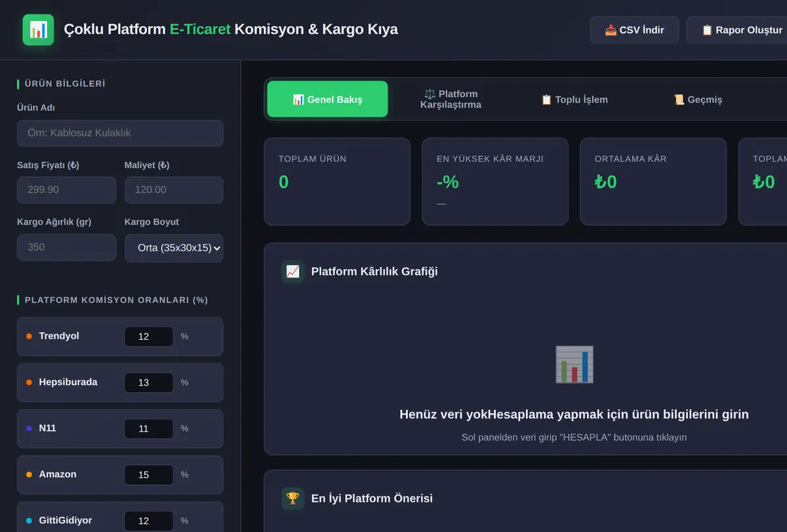Click the Hepsiburada platform label
The height and width of the screenshot is (532, 787).
(68, 382)
